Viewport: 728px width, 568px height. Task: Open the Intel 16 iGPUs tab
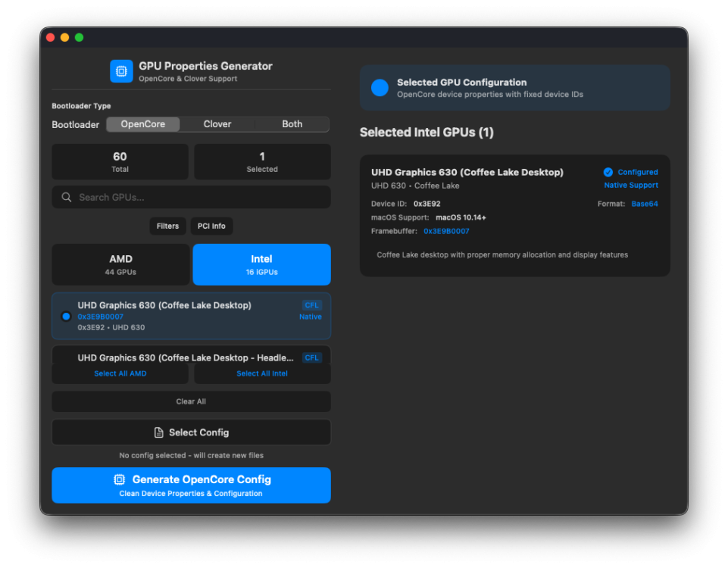pyautogui.click(x=262, y=264)
